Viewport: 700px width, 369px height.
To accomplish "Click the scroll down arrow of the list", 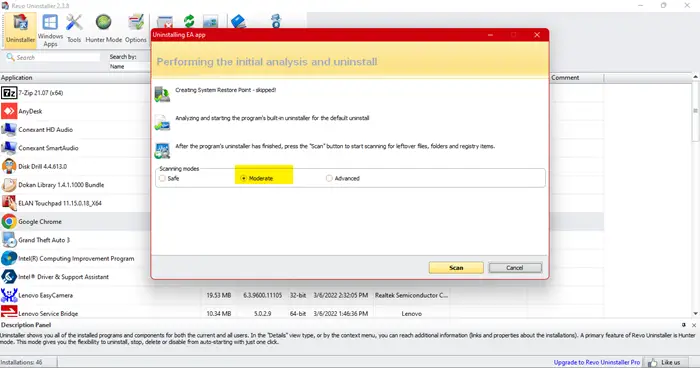I will pyautogui.click(x=696, y=314).
